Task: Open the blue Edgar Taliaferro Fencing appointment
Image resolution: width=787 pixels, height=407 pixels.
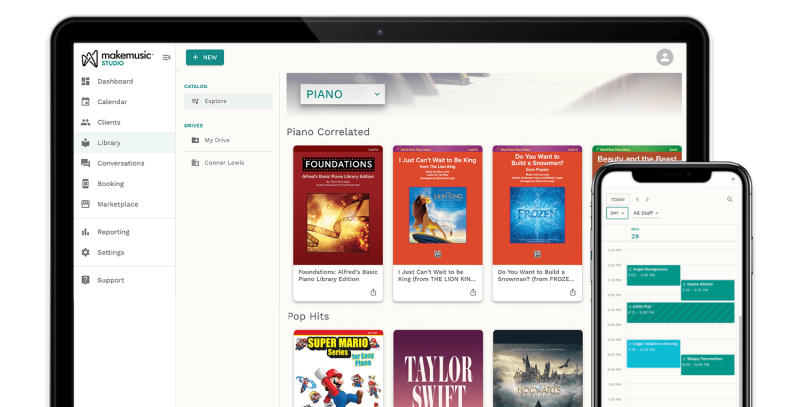Action: (653, 354)
